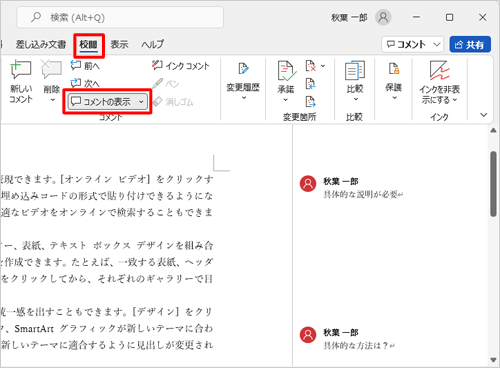Click the search box 検索 (Alt+Q)
This screenshot has height=368, width=500.
coord(120,17)
